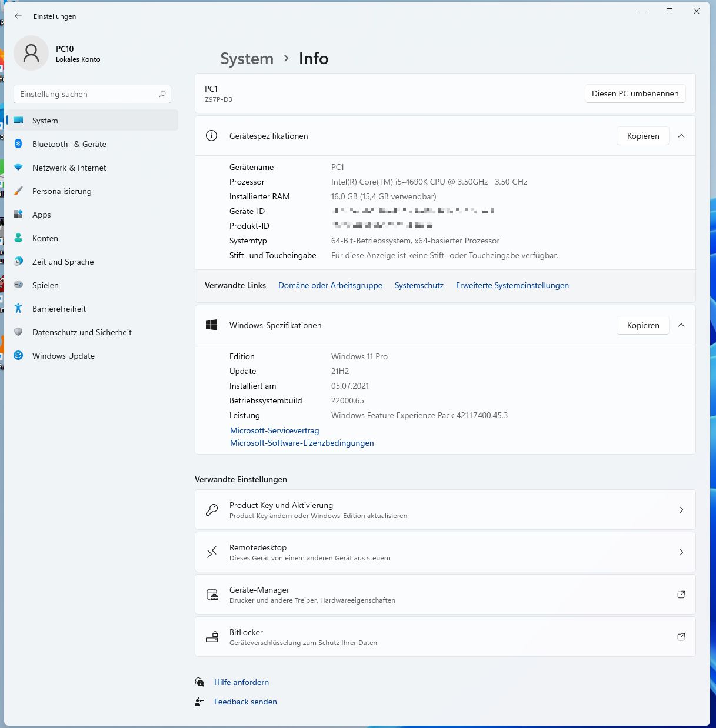The image size is (716, 728).
Task: Collapse the Windows-Spezifikationen section
Action: tap(681, 325)
